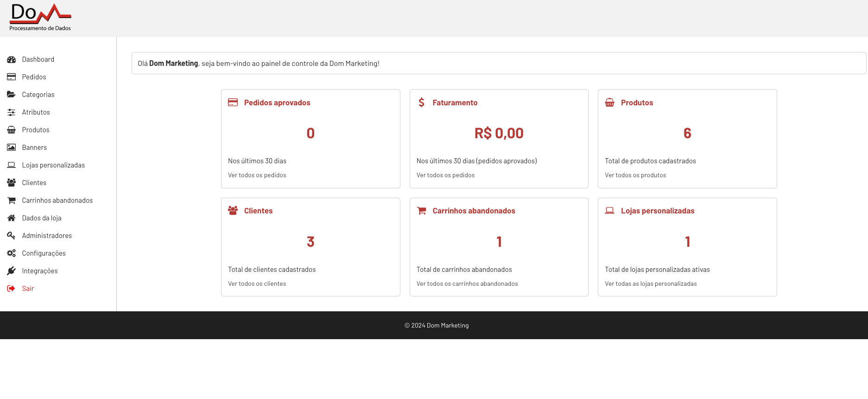Open Dados da loja via its house icon

[x=12, y=218]
